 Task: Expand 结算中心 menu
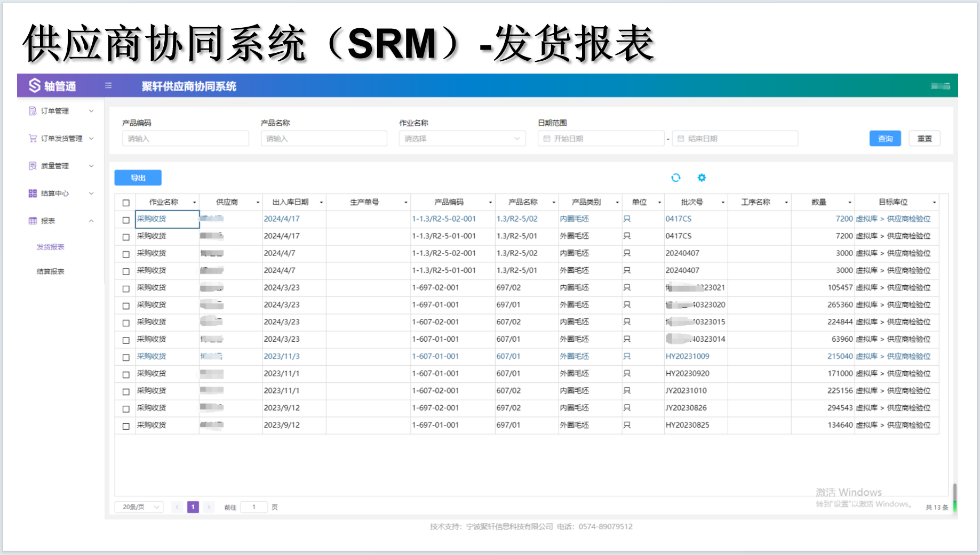tap(91, 194)
